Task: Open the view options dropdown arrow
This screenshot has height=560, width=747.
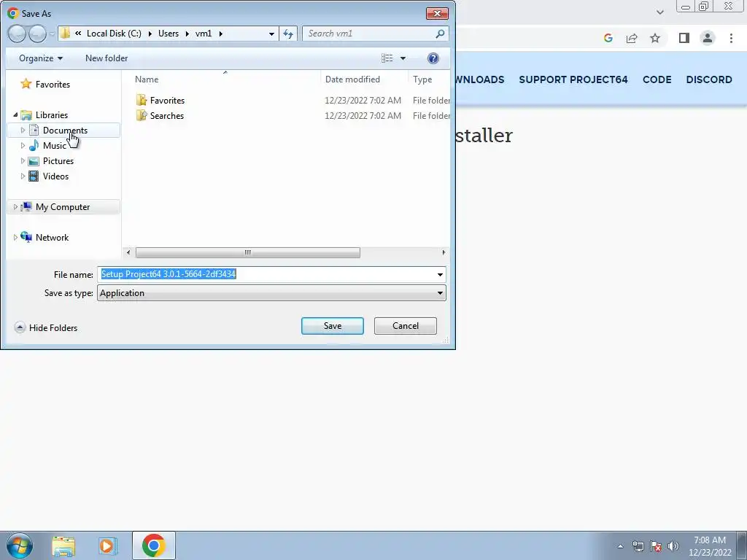Action: pyautogui.click(x=403, y=58)
